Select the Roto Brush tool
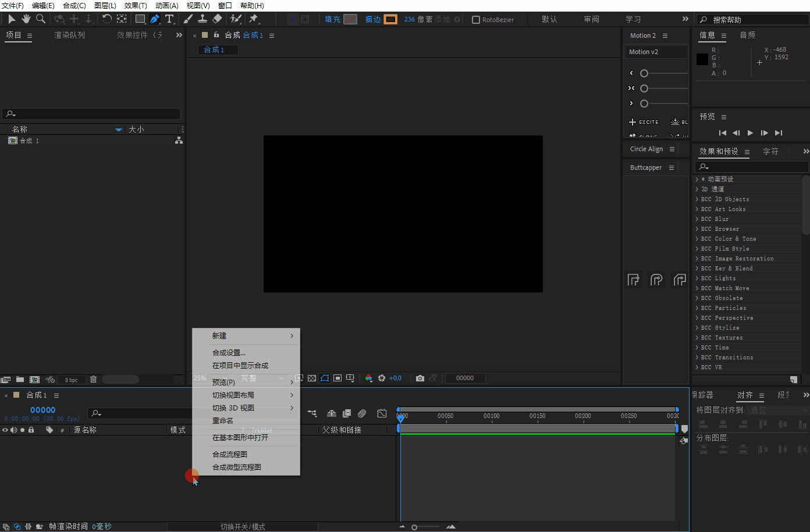810x532 pixels. [236, 19]
